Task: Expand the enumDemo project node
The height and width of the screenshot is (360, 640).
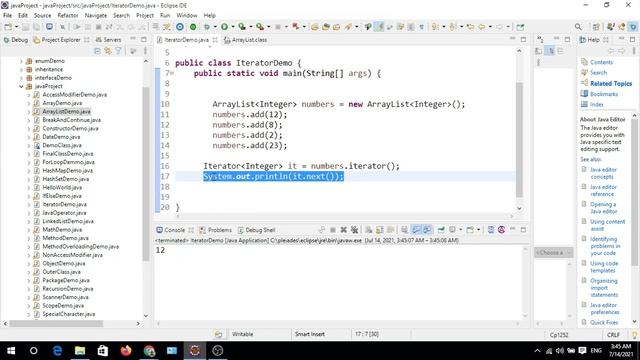Action: (x=21, y=61)
